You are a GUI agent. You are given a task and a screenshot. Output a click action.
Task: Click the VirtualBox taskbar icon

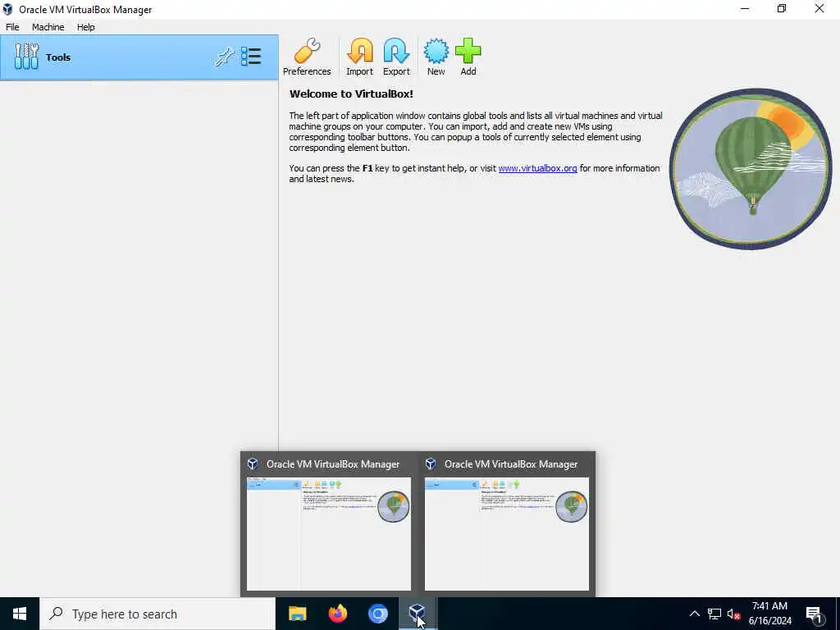(x=418, y=614)
